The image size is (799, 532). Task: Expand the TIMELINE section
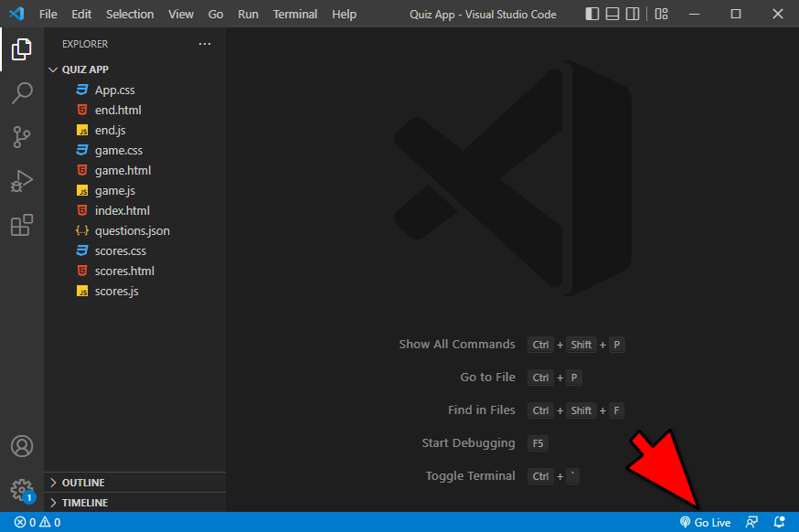(134, 503)
